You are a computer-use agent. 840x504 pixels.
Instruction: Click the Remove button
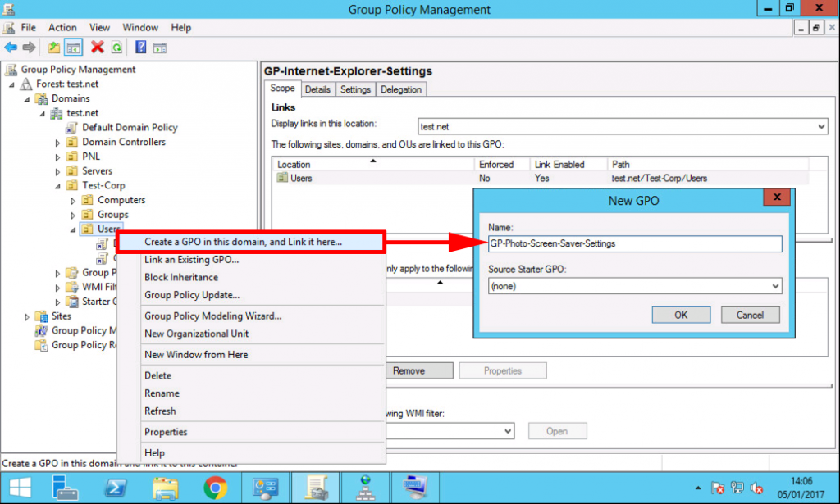pyautogui.click(x=419, y=370)
